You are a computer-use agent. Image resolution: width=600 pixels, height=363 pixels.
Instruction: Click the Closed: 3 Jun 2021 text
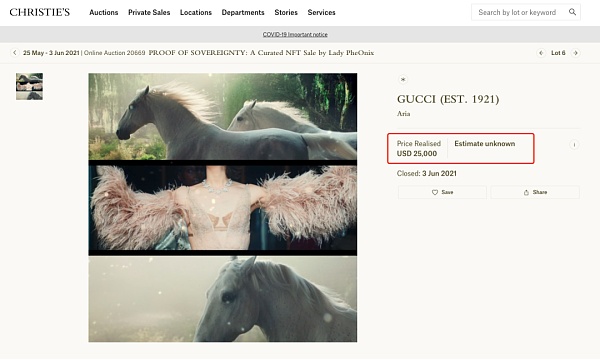427,173
